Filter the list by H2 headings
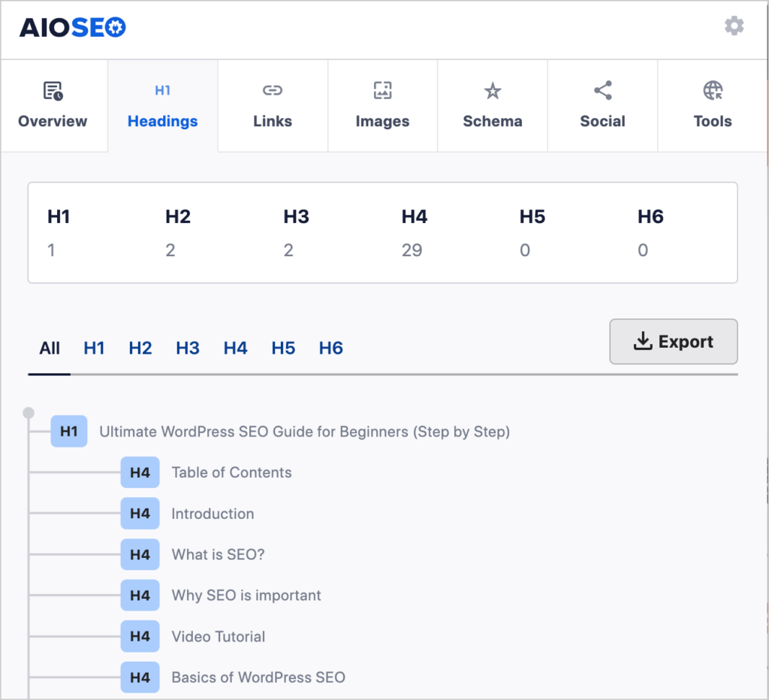This screenshot has height=700, width=769. (x=140, y=348)
